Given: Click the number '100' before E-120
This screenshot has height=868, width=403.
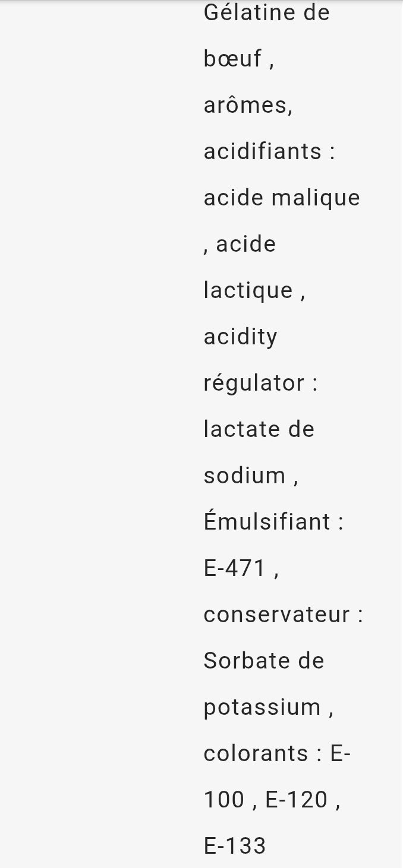Looking at the screenshot, I should pos(224,800).
